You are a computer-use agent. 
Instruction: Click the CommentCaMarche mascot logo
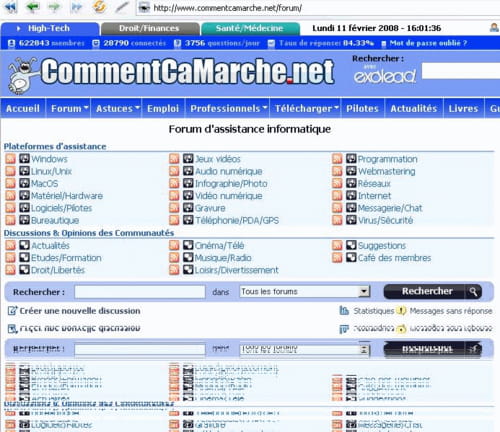click(22, 75)
